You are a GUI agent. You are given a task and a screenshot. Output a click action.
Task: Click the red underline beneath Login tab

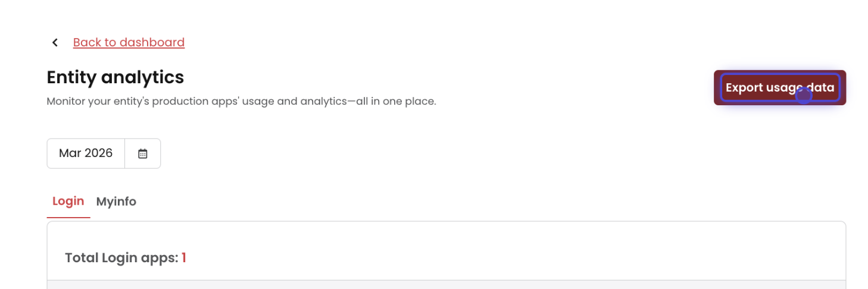coord(68,217)
